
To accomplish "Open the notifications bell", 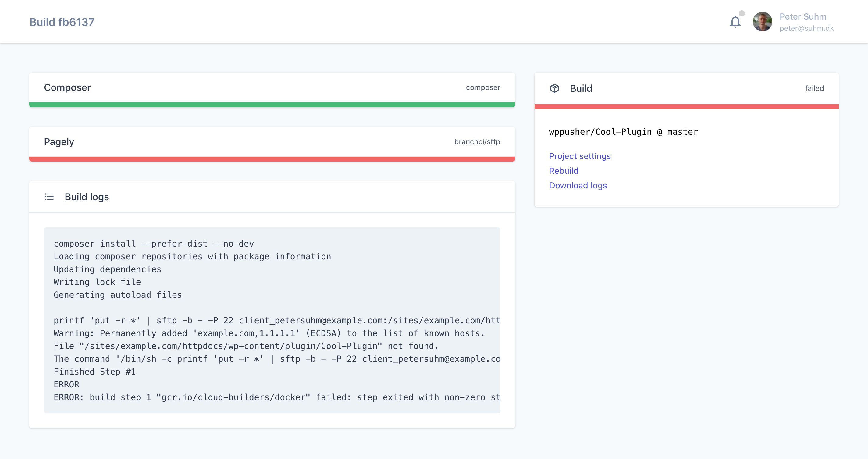I will (x=735, y=22).
